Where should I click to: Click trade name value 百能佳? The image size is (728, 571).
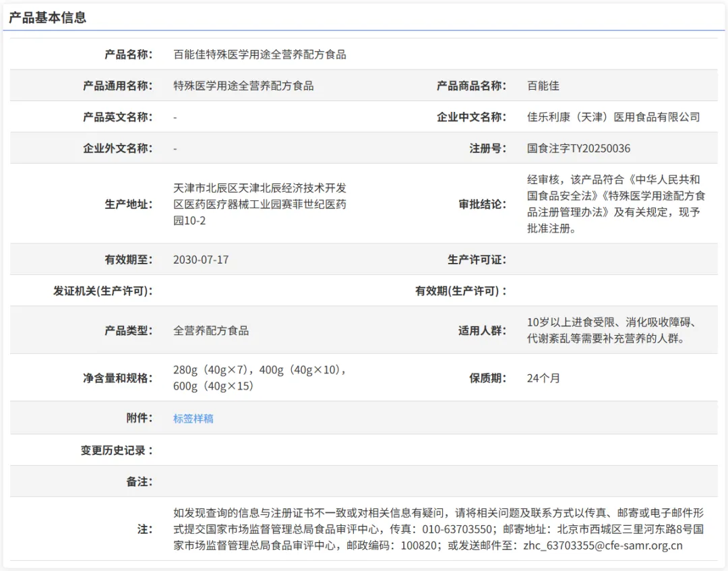543,86
